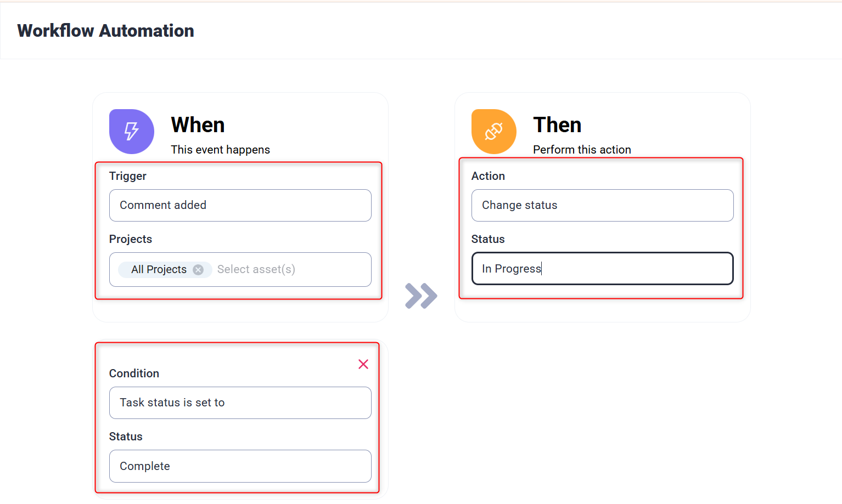Click the double chevron arrow between cards
The image size is (842, 504).
pyautogui.click(x=421, y=296)
